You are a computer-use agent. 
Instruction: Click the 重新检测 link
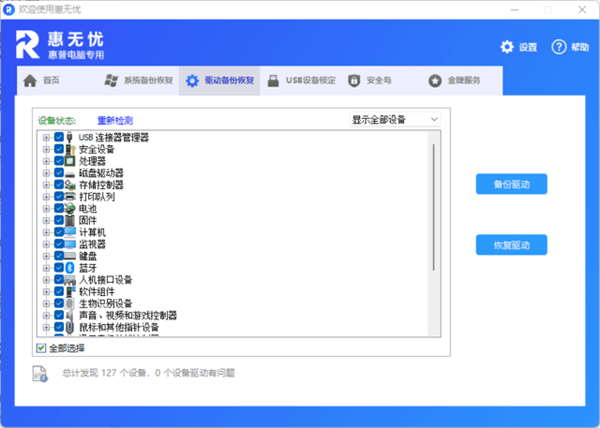click(x=114, y=120)
